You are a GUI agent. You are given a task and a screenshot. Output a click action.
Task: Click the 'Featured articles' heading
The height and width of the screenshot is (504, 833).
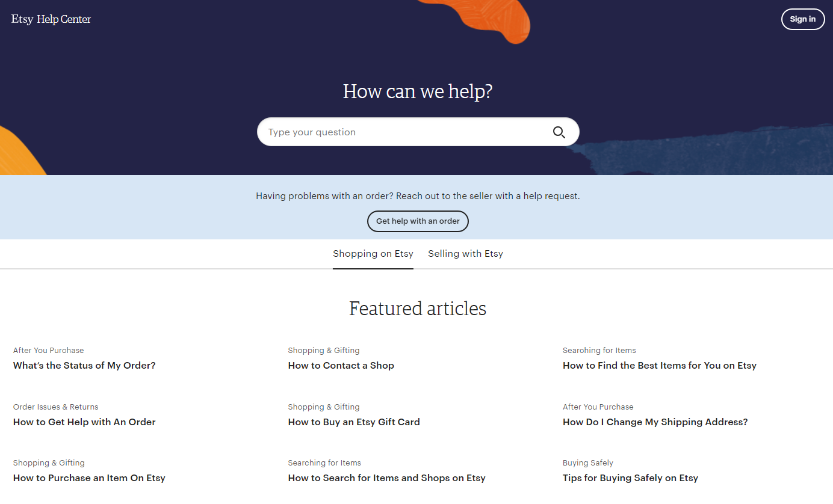pos(417,309)
